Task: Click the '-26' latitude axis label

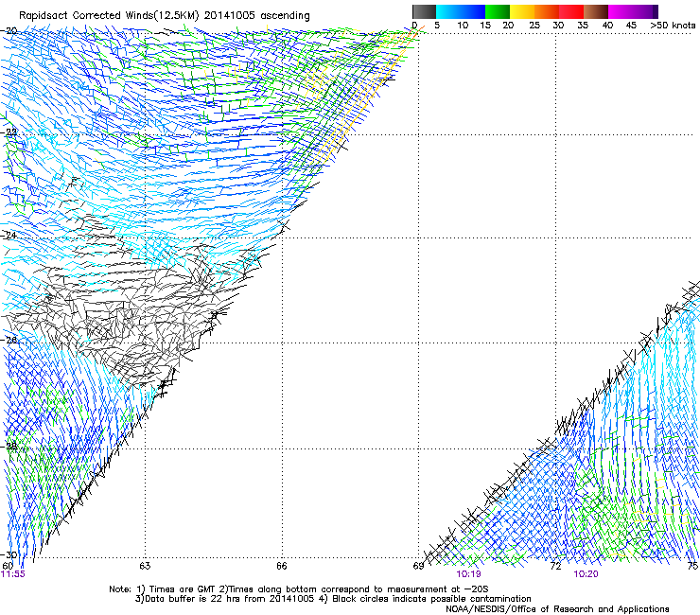Action: [9, 341]
